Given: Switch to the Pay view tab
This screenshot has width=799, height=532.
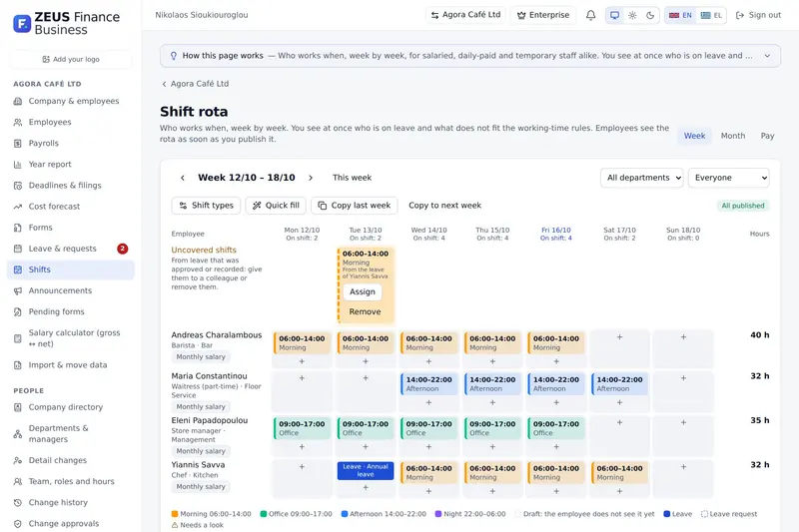Looking at the screenshot, I should (767, 136).
